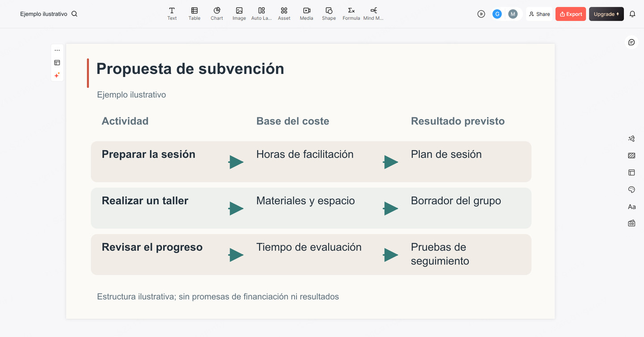Select 'Plan de sesión' text
The height and width of the screenshot is (337, 644).
coord(446,154)
